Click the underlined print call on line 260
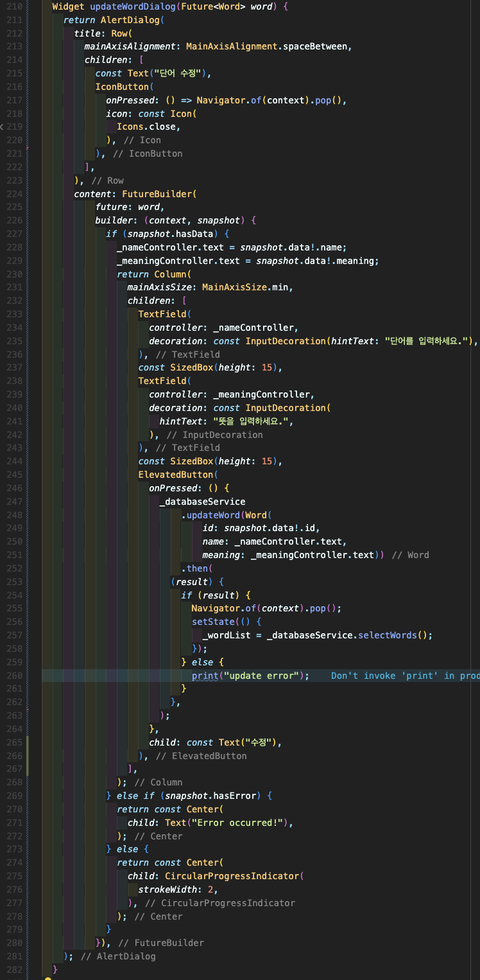The image size is (480, 980). (205, 676)
